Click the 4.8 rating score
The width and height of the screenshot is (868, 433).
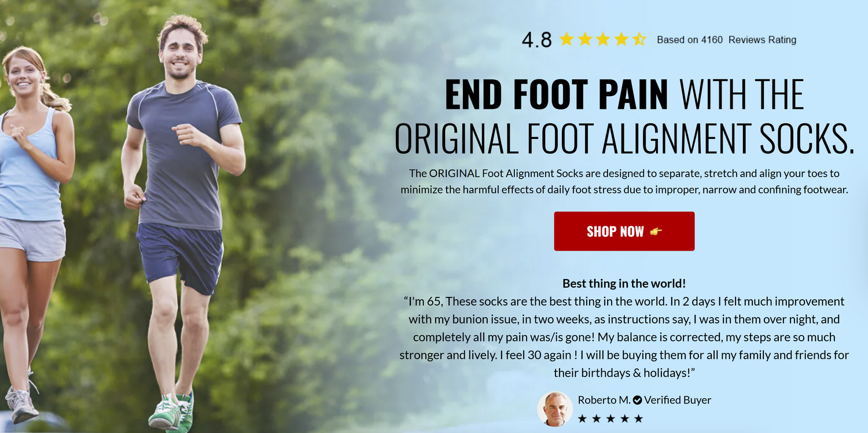pyautogui.click(x=536, y=40)
